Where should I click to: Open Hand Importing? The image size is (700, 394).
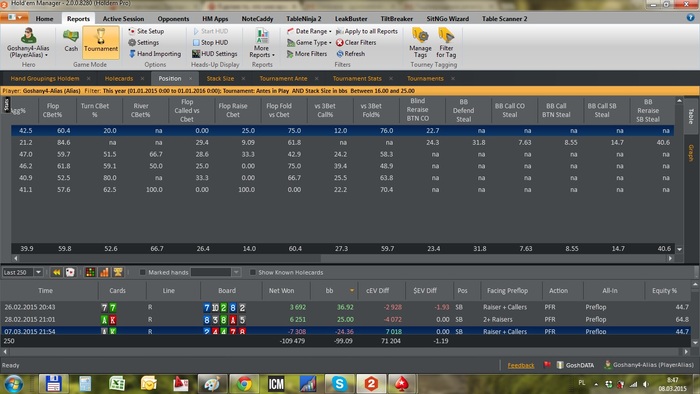pyautogui.click(x=155, y=54)
